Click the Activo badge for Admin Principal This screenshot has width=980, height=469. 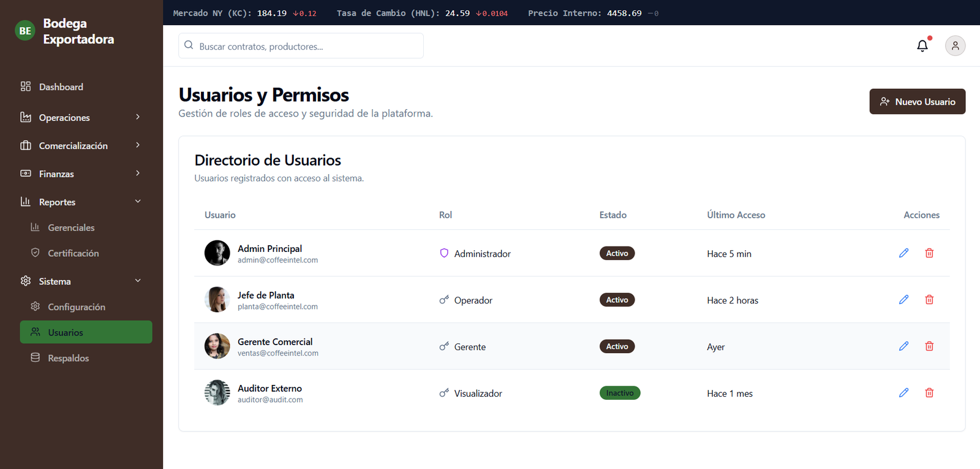pos(617,253)
